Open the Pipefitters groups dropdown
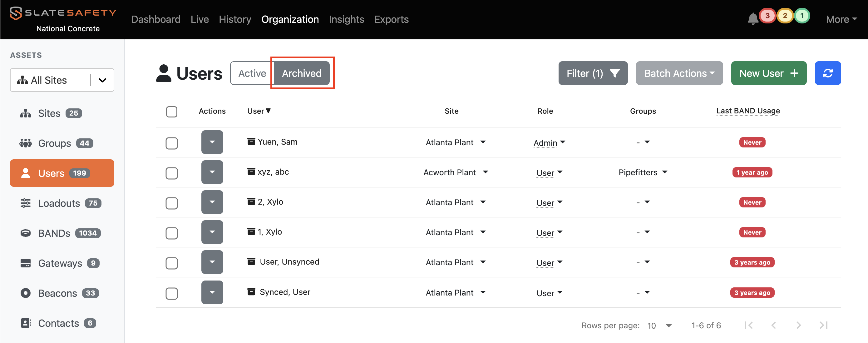 (643, 172)
